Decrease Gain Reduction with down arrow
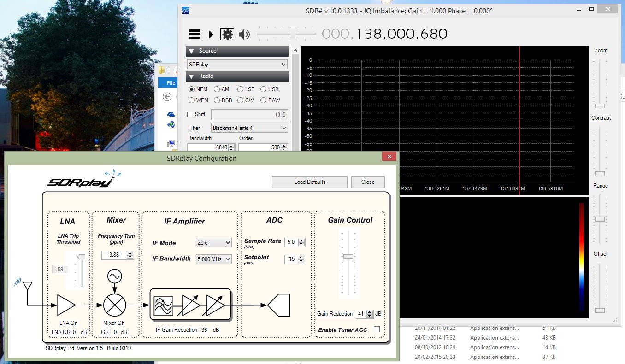Screen dimensions: 625x364 pos(369,316)
